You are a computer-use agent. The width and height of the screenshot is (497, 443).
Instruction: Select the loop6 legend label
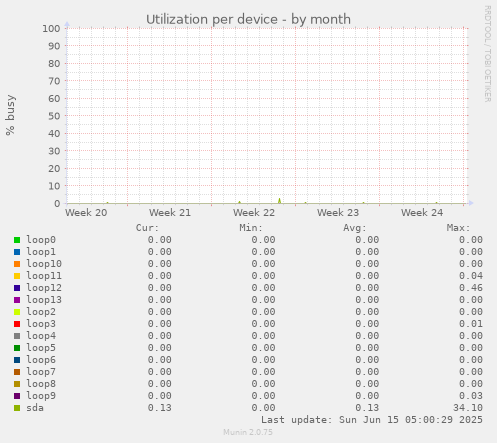(41, 360)
